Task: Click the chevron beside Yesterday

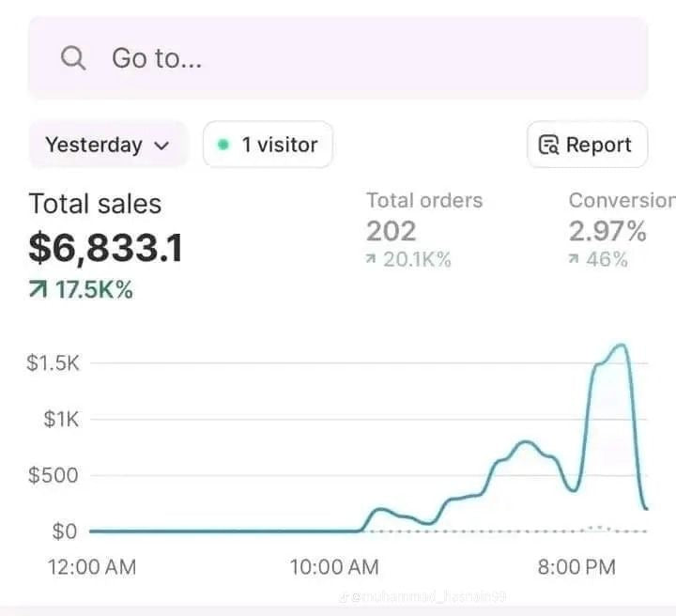Action: pos(161,146)
